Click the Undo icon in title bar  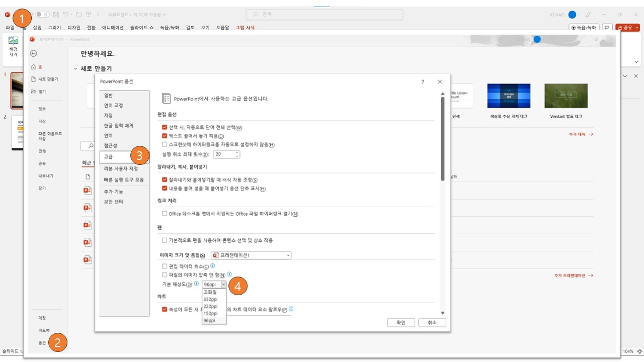66,15
